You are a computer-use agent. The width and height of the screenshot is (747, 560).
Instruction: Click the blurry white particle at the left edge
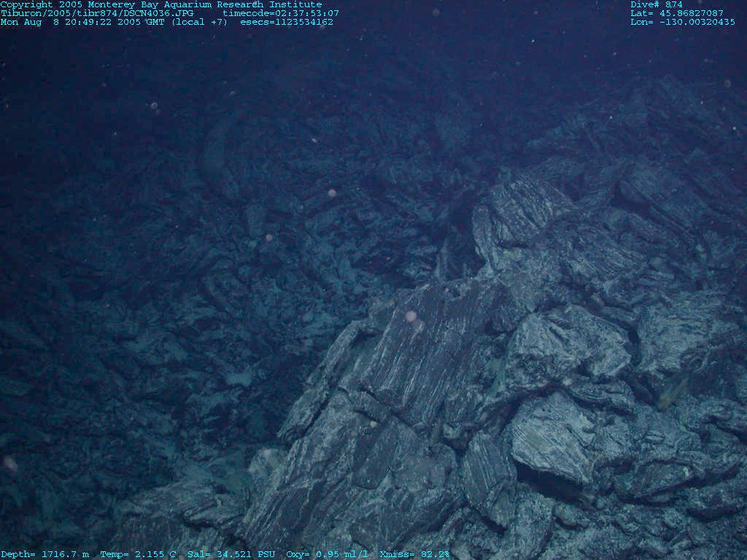coord(9,463)
